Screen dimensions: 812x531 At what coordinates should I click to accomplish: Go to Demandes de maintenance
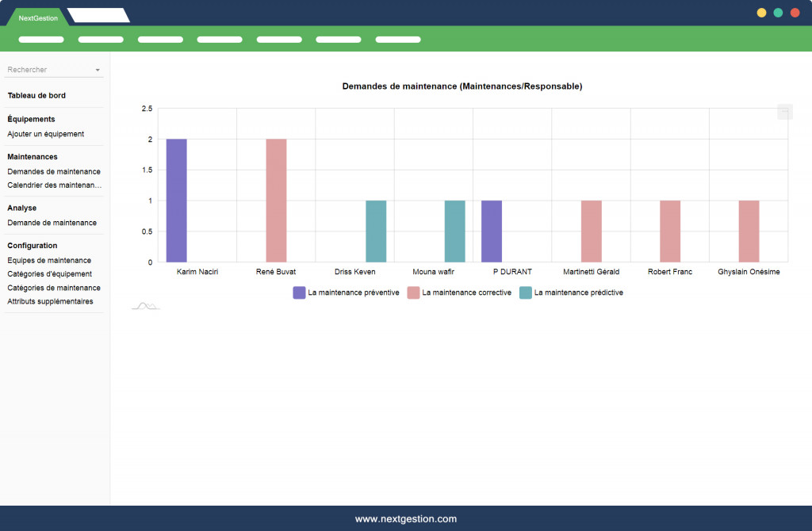point(54,171)
